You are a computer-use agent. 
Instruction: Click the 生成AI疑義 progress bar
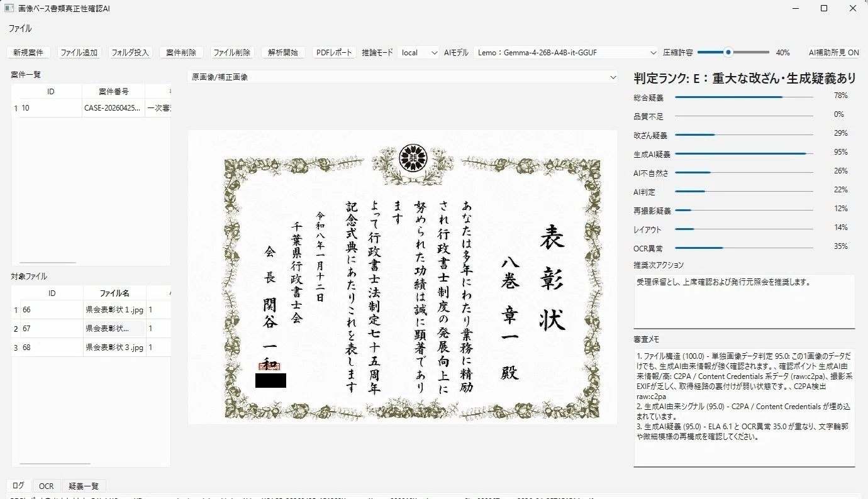pyautogui.click(x=743, y=153)
